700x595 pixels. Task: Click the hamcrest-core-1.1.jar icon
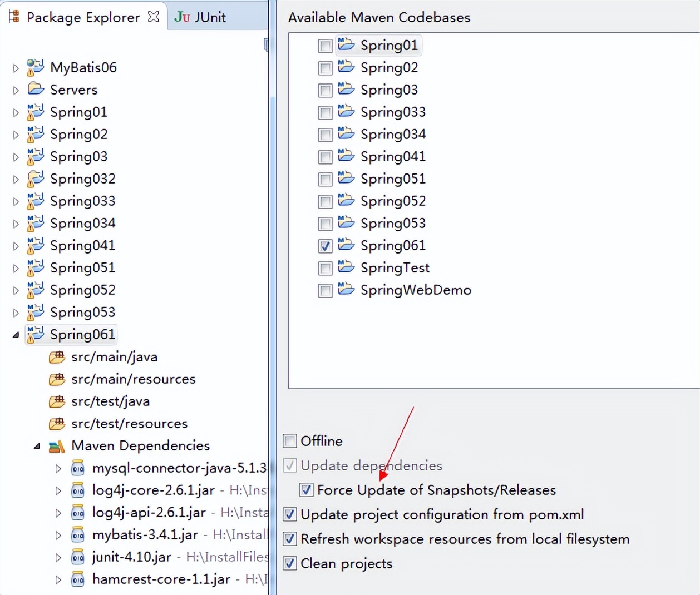[78, 579]
